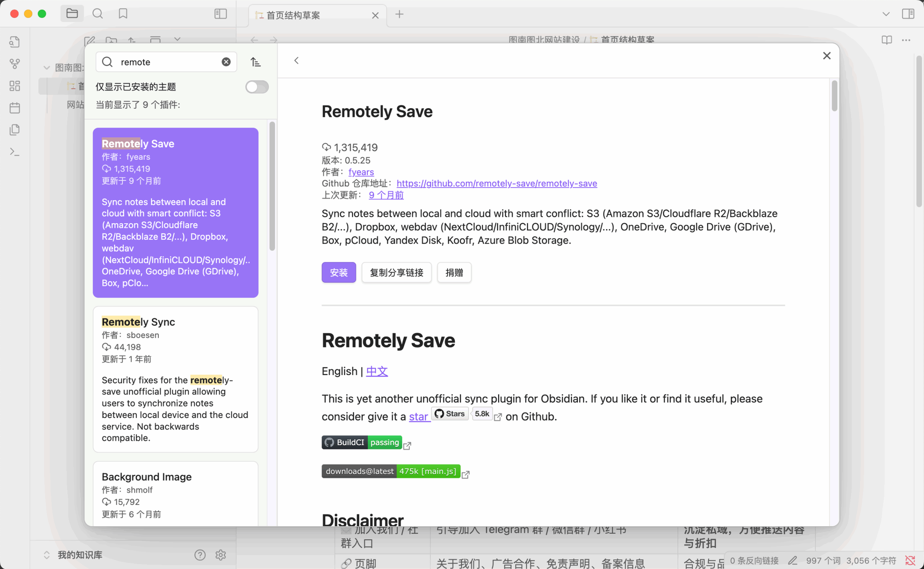924x569 pixels.
Task: Click the plugin list scrollbar
Action: (x=272, y=186)
